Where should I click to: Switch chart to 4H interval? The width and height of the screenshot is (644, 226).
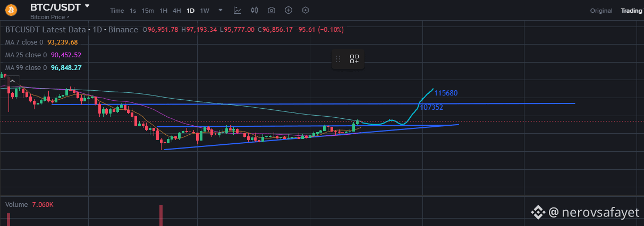[x=177, y=11]
